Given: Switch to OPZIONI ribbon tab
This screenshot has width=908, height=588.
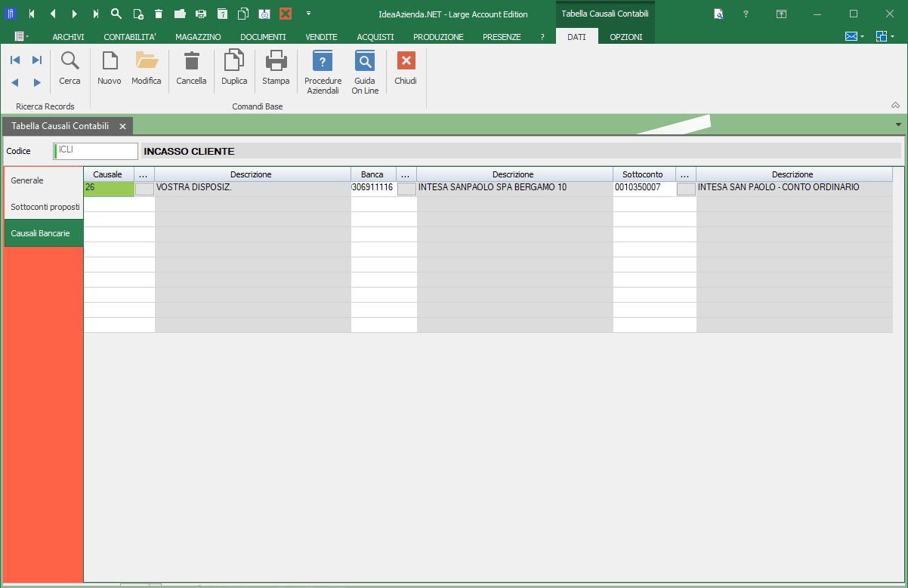Looking at the screenshot, I should (626, 37).
